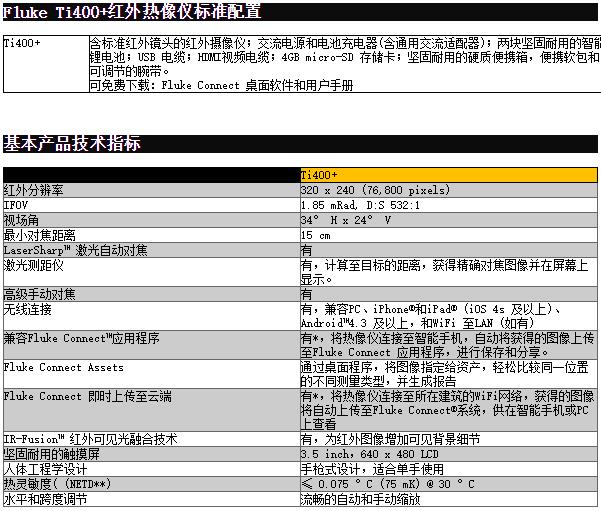Click the IFOV row label
601x511 pixels.
pyautogui.click(x=16, y=205)
